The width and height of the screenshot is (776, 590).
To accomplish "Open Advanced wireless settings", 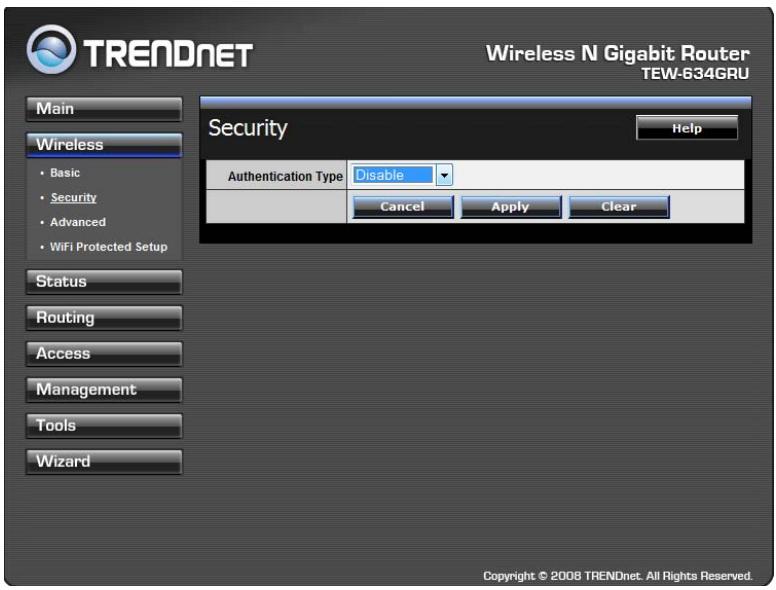I will click(x=78, y=222).
